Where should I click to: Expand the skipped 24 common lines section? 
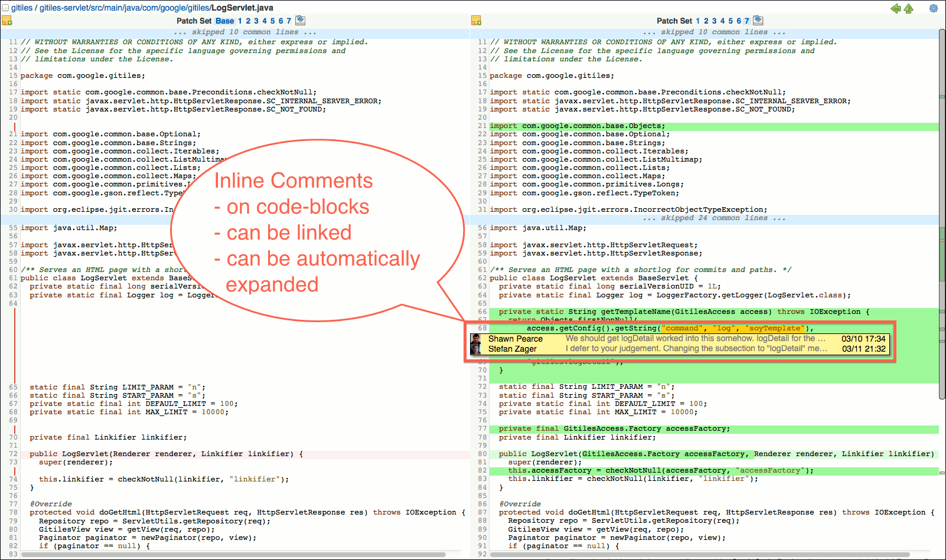[x=714, y=218]
